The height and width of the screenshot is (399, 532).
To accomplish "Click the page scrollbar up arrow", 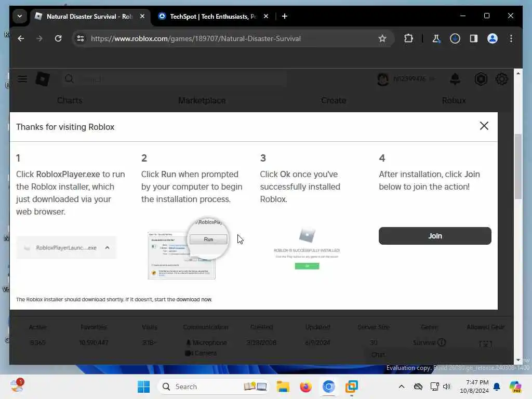I will click(518, 73).
